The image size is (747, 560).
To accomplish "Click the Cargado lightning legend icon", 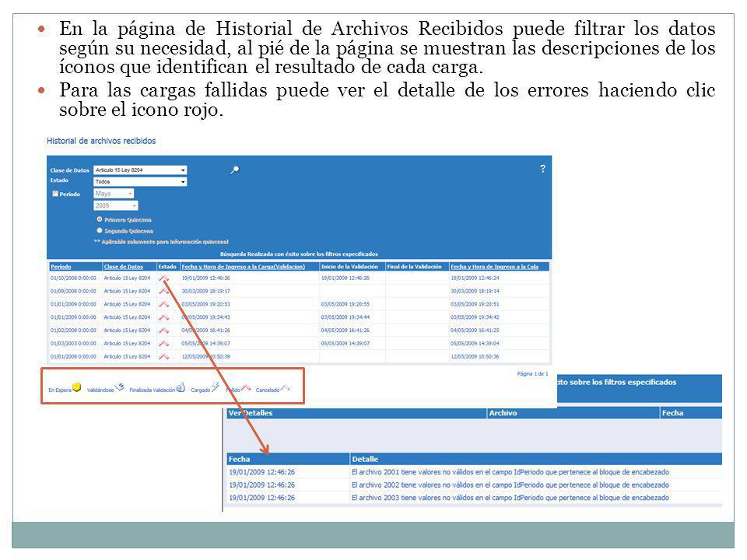I will [x=216, y=387].
